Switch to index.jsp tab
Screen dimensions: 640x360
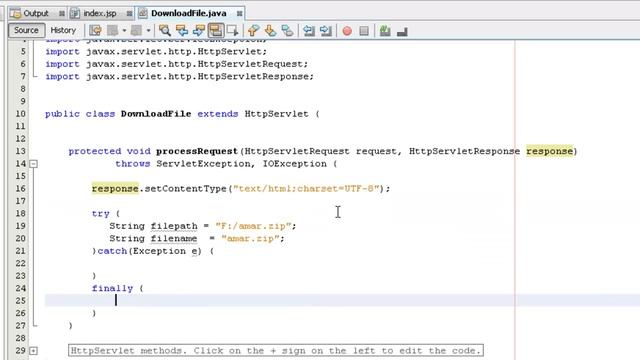pos(100,13)
